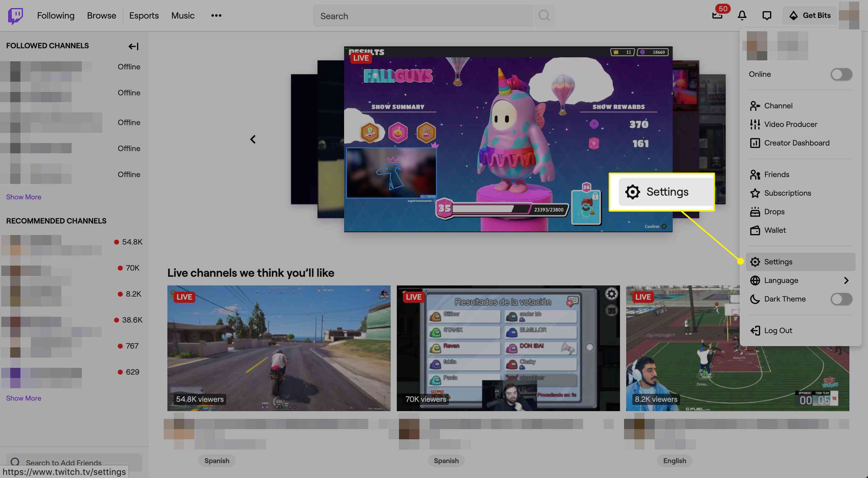Click the Wallet icon in menu
868x478 pixels.
tap(754, 230)
